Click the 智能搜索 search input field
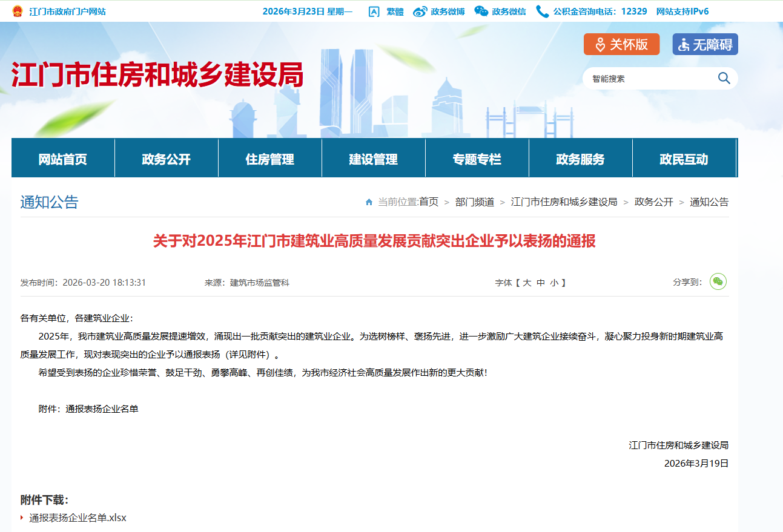 648,79
